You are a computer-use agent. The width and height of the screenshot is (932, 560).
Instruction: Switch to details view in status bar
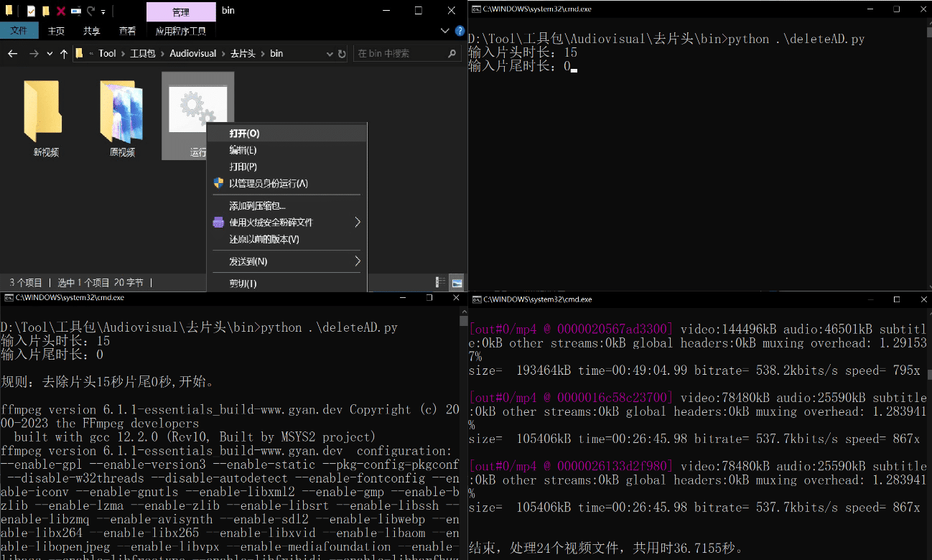tap(440, 282)
